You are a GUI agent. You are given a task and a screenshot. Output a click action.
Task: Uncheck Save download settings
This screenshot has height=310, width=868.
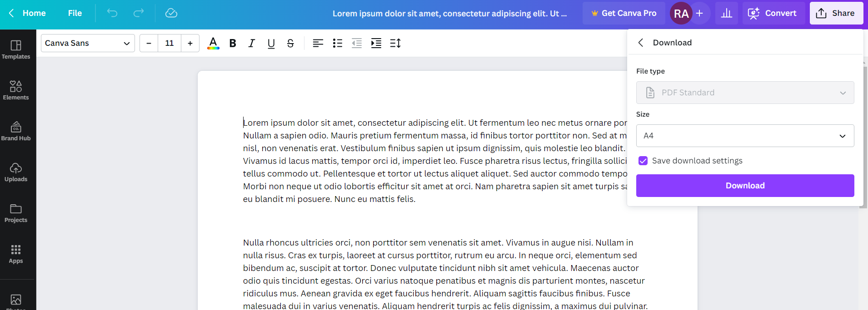click(x=643, y=161)
